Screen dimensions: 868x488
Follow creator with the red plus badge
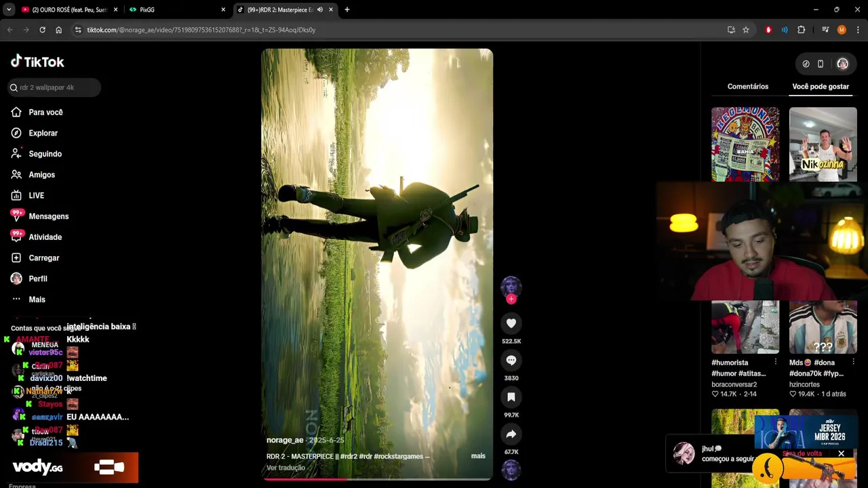tap(511, 298)
